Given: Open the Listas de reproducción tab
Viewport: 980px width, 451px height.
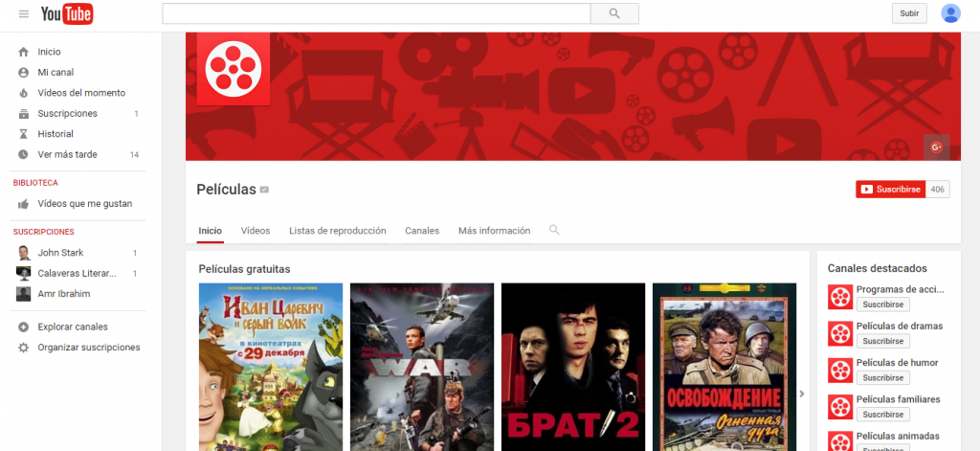Looking at the screenshot, I should pyautogui.click(x=338, y=231).
